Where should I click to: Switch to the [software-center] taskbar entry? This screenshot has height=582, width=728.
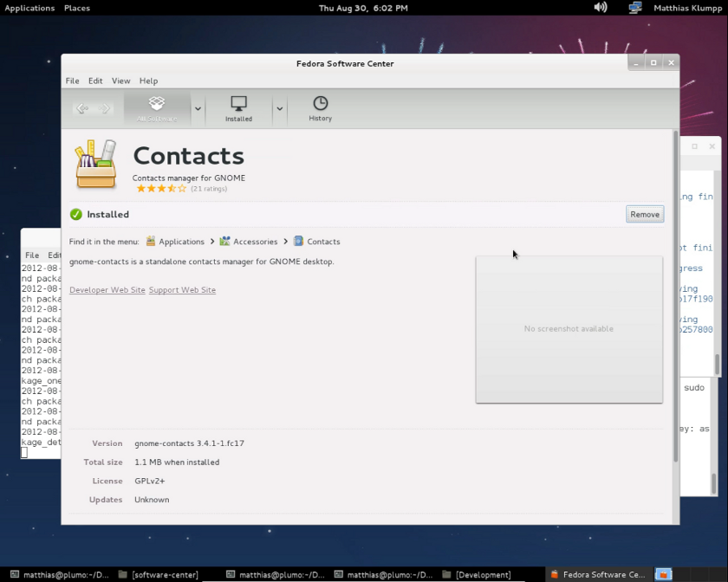coord(159,574)
